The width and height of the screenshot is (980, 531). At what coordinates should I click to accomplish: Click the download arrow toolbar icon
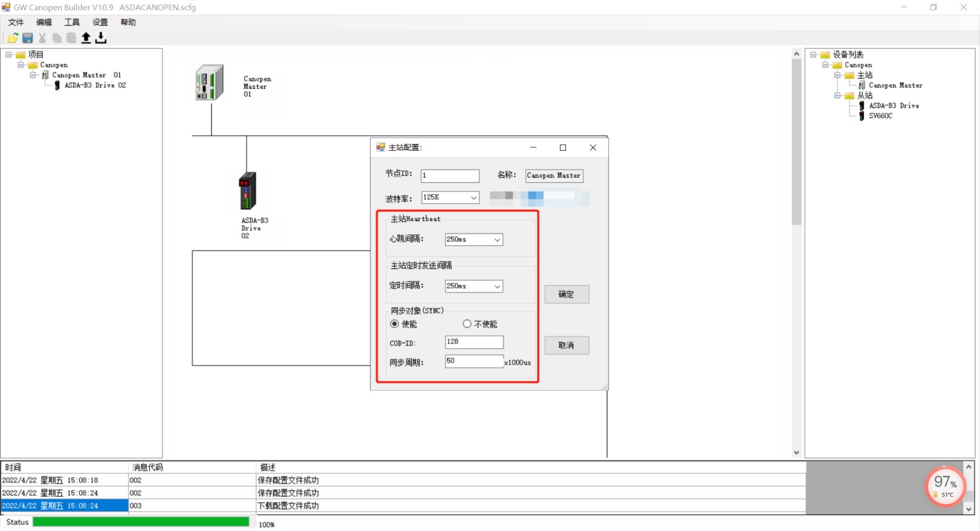[101, 38]
